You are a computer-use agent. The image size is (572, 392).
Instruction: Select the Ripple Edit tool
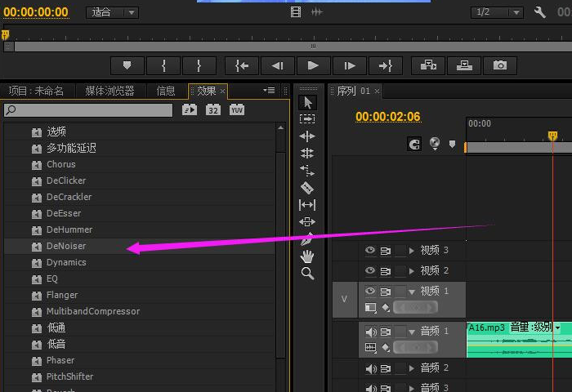click(307, 136)
